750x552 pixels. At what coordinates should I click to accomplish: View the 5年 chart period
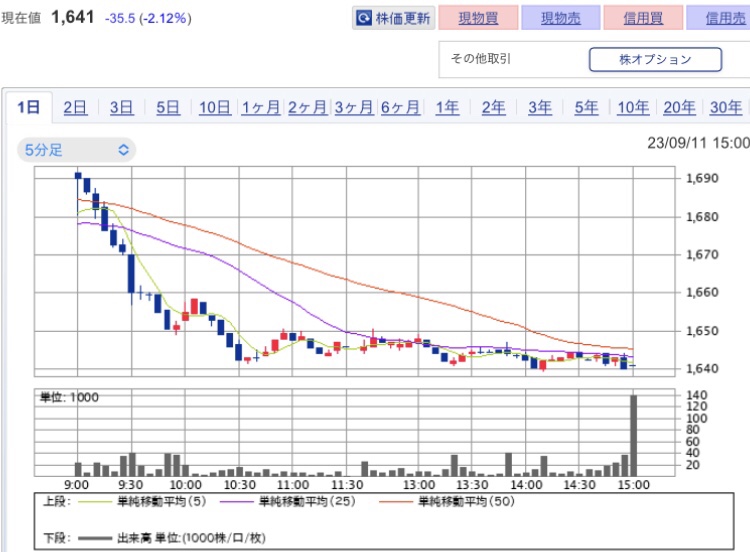click(x=586, y=107)
